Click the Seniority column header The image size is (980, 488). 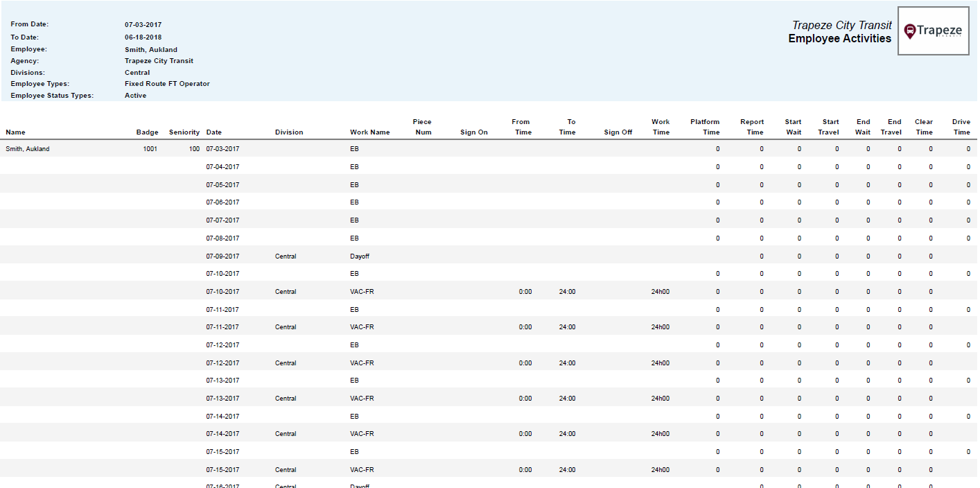pos(183,132)
